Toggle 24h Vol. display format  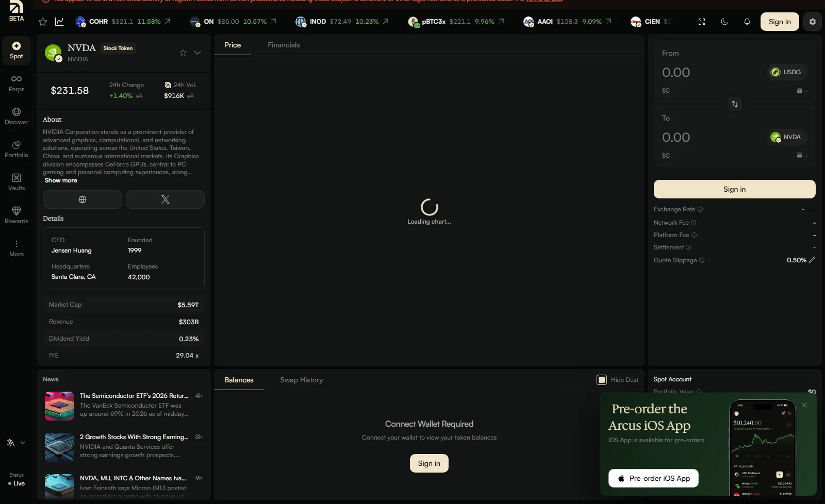(190, 96)
